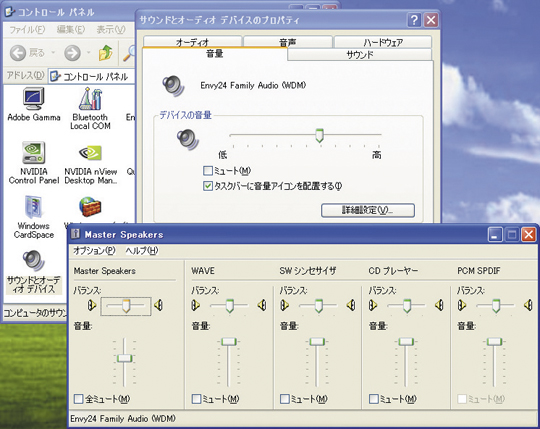Open 表示 menu in Control Panel

[x=111, y=30]
